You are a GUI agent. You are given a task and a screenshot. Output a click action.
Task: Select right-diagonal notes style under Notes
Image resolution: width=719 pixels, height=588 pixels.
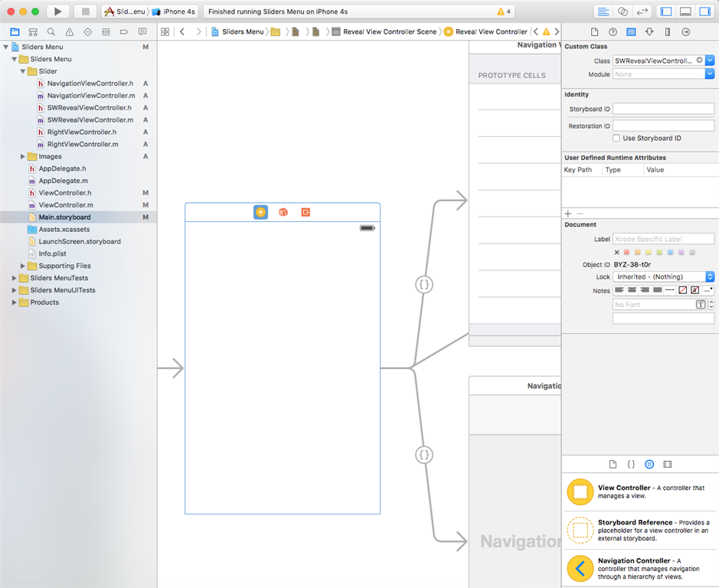682,289
